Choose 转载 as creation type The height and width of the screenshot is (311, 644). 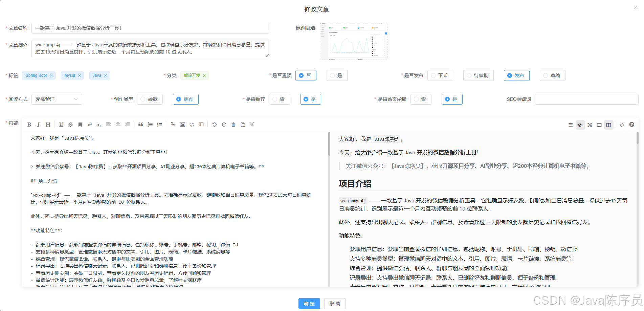click(x=150, y=99)
